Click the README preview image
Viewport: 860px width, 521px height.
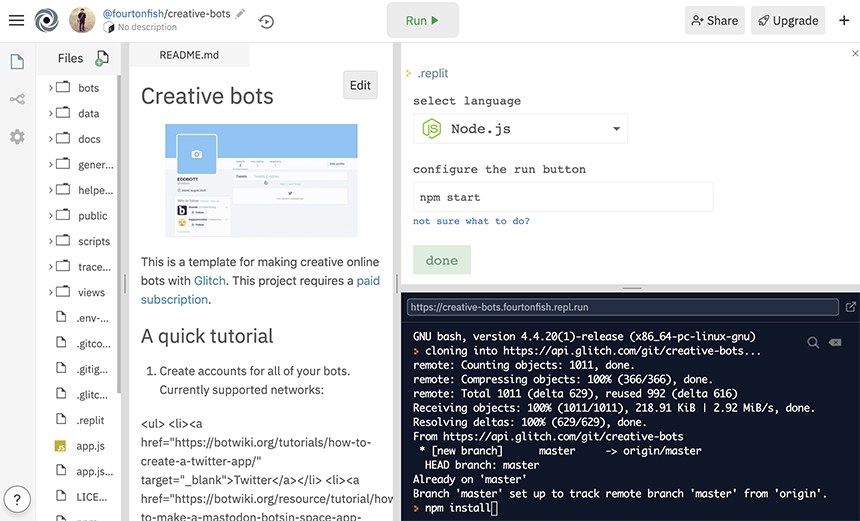pos(261,180)
